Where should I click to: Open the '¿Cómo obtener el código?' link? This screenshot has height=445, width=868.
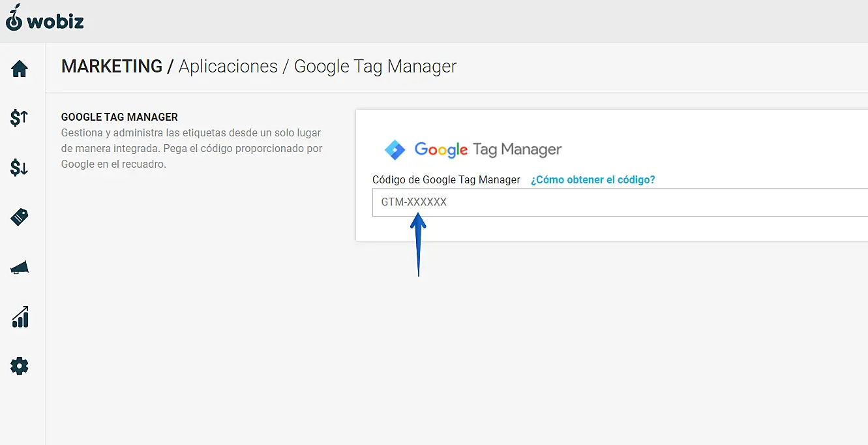tap(592, 179)
